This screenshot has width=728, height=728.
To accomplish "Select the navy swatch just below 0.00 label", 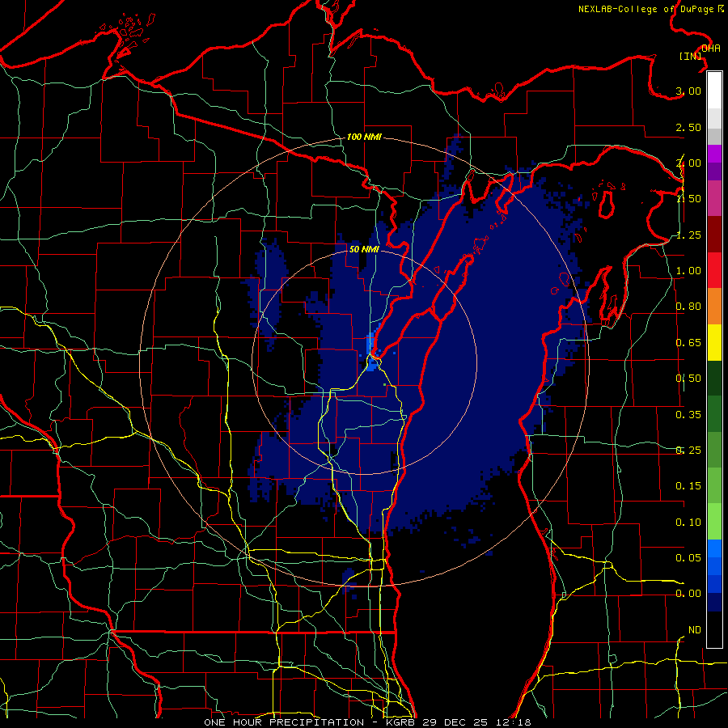I will click(714, 603).
